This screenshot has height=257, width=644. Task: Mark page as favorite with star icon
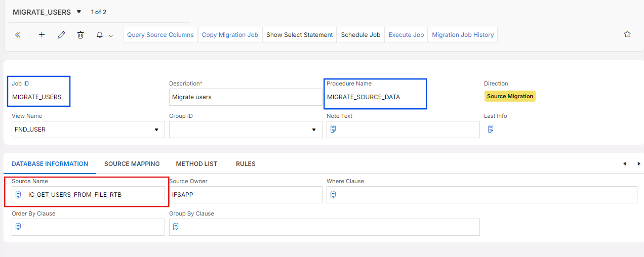(627, 34)
